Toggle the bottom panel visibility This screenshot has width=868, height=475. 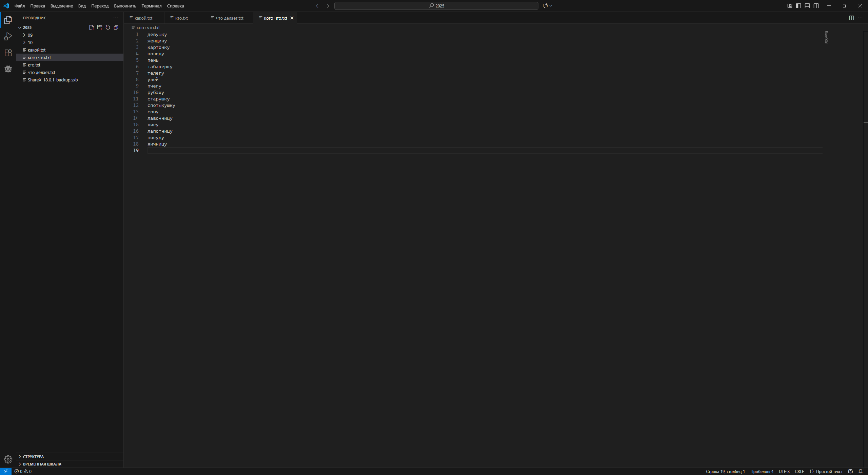point(807,6)
